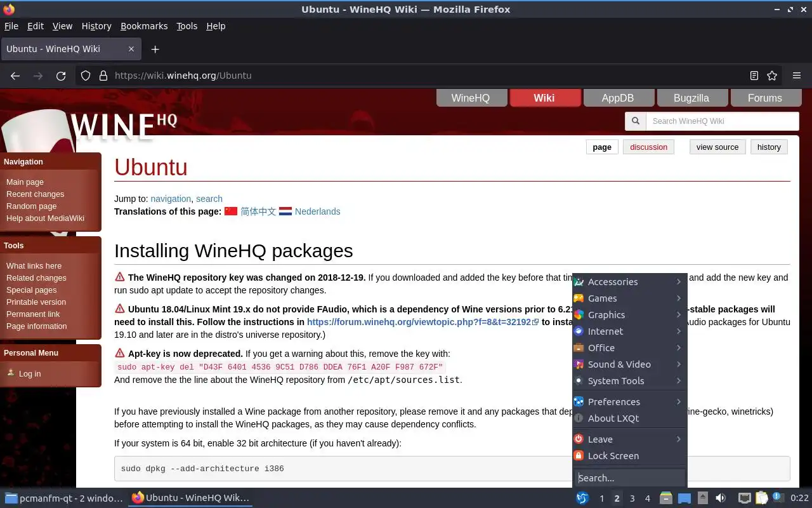Expand the System Tools submenu
Viewport: 812px width, 508px height.
(x=629, y=381)
